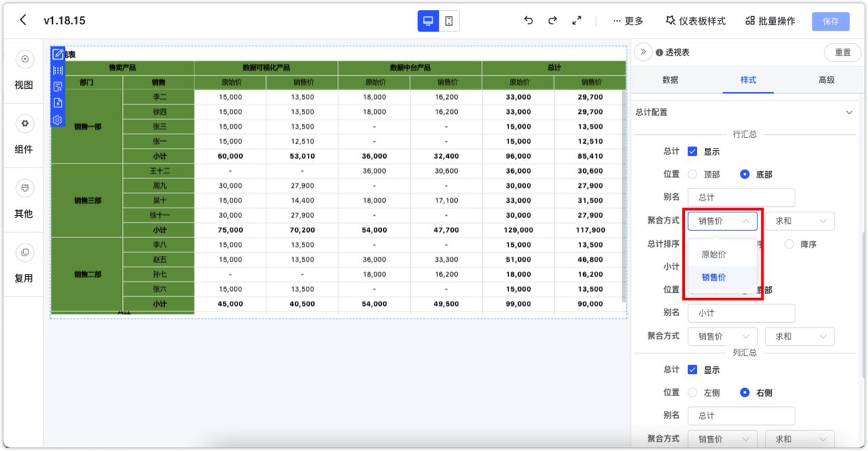Close the open 销售价 aggregation dropdown
868x451 pixels.
point(722,221)
